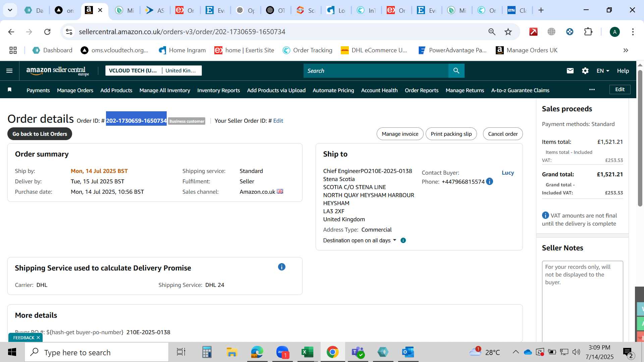
Task: Open the Seller Central hamburger menu
Action: click(x=9, y=71)
